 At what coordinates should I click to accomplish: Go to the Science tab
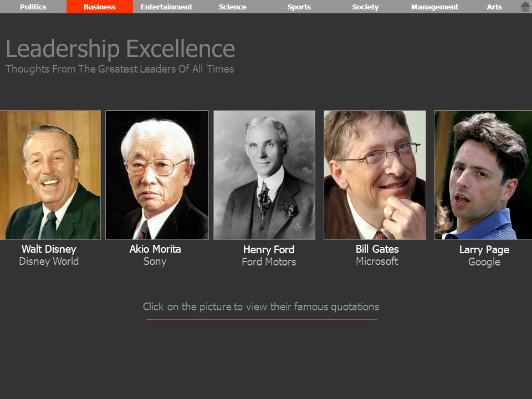pos(232,7)
